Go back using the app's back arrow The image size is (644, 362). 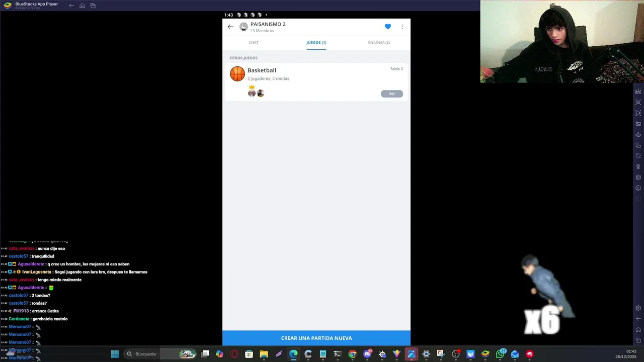(x=230, y=27)
